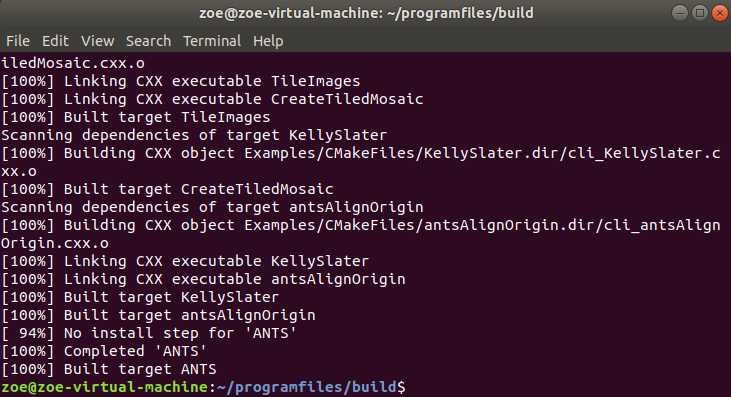Minimize the terminal window
The height and width of the screenshot is (397, 731).
click(679, 13)
